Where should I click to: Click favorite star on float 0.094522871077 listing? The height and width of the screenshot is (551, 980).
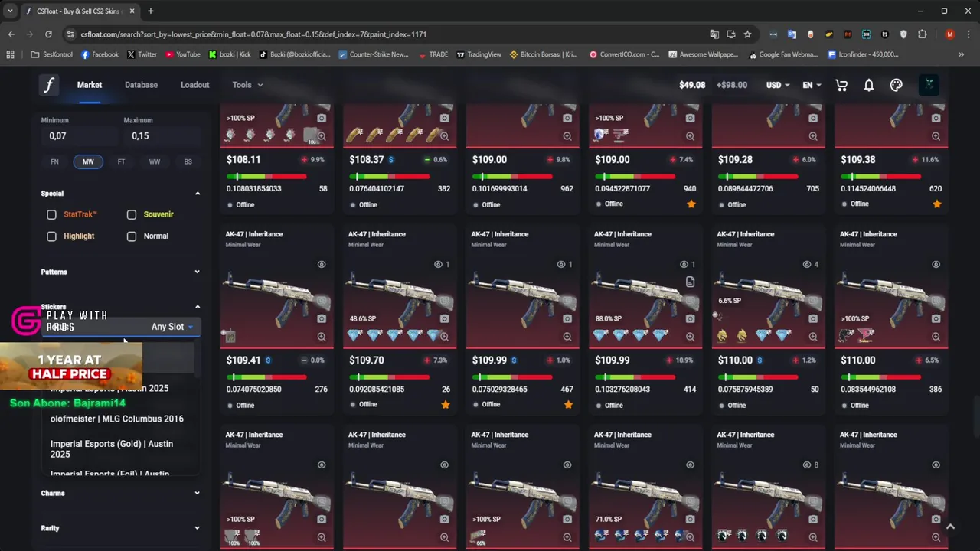[691, 204]
